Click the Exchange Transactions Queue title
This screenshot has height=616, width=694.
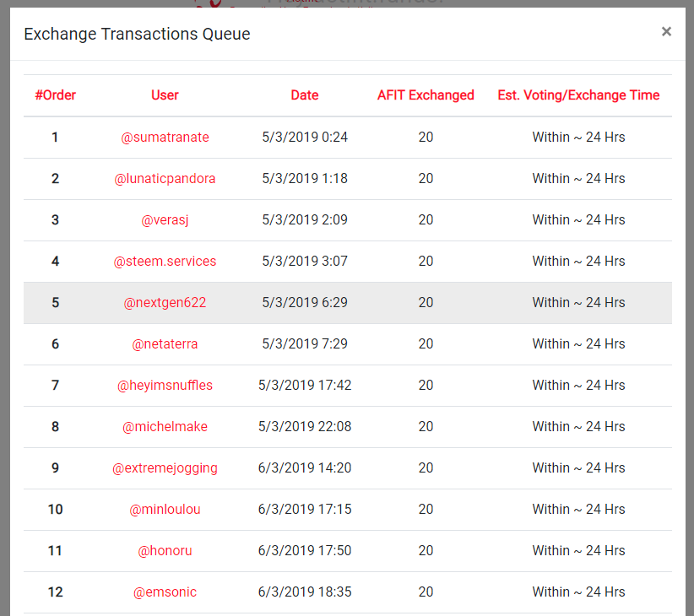137,34
